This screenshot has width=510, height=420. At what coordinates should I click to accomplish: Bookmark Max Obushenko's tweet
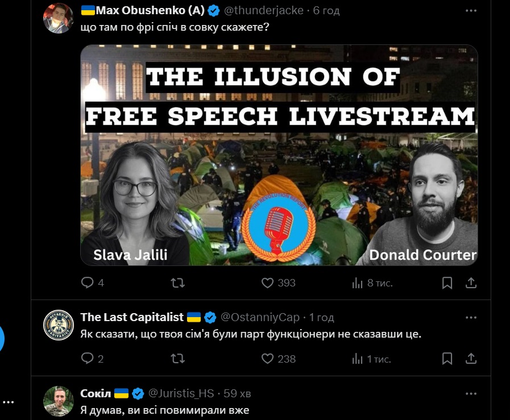tap(447, 283)
